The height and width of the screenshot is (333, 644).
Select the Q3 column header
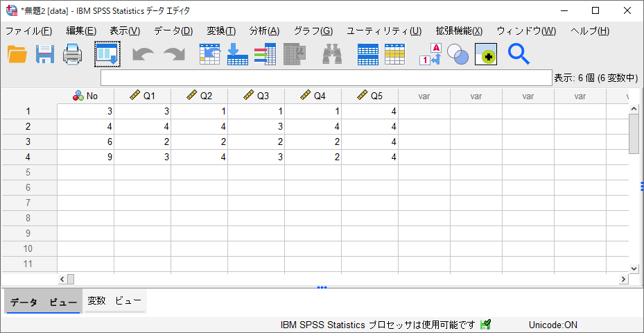pos(256,96)
